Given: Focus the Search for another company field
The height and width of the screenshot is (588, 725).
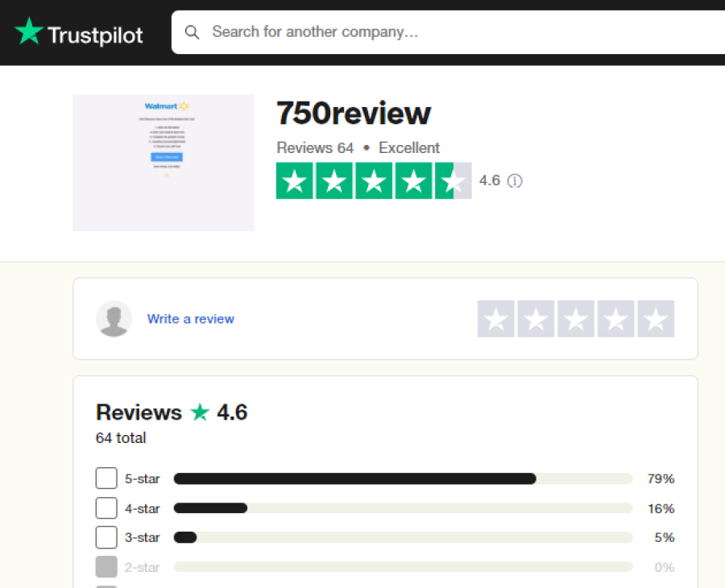Looking at the screenshot, I should click(448, 32).
